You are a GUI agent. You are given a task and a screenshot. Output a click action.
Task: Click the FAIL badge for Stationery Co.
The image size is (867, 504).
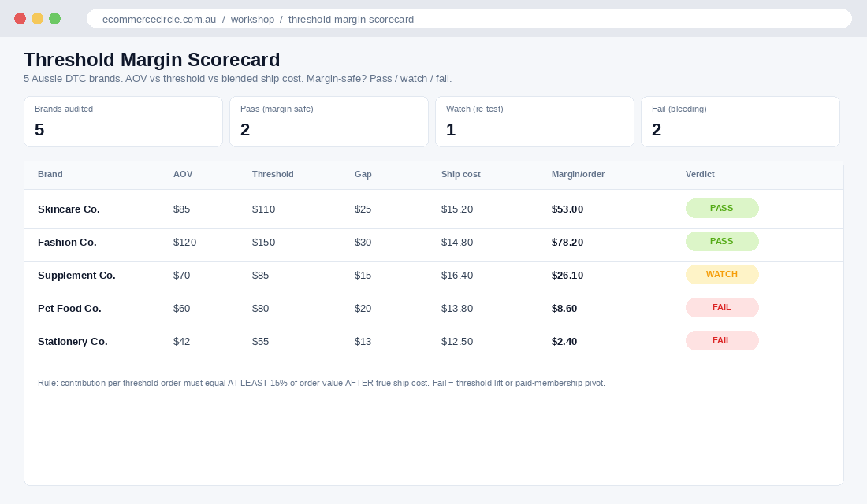coord(722,341)
